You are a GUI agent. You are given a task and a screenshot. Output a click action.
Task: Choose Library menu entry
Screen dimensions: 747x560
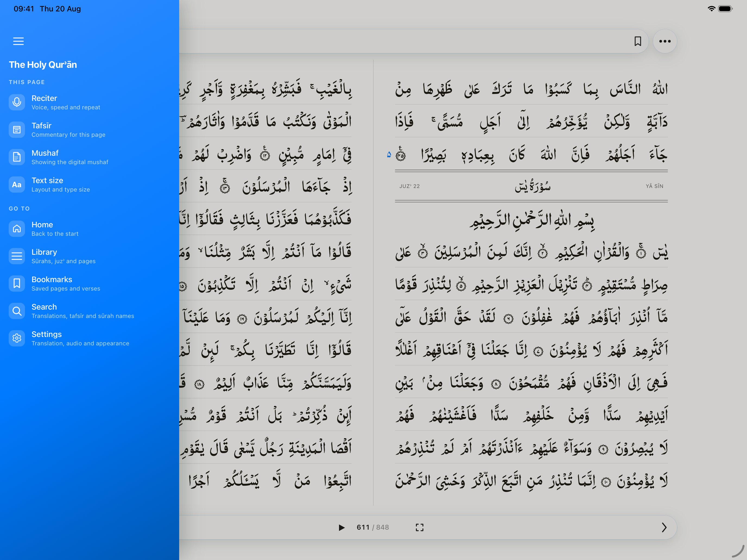44,252
